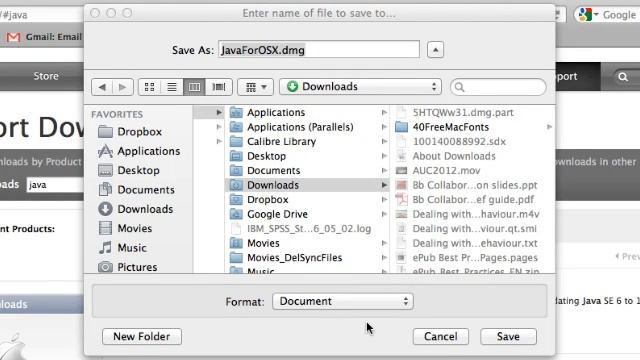Open Desktop folder in middle column
The image size is (640, 360).
[x=307, y=156]
